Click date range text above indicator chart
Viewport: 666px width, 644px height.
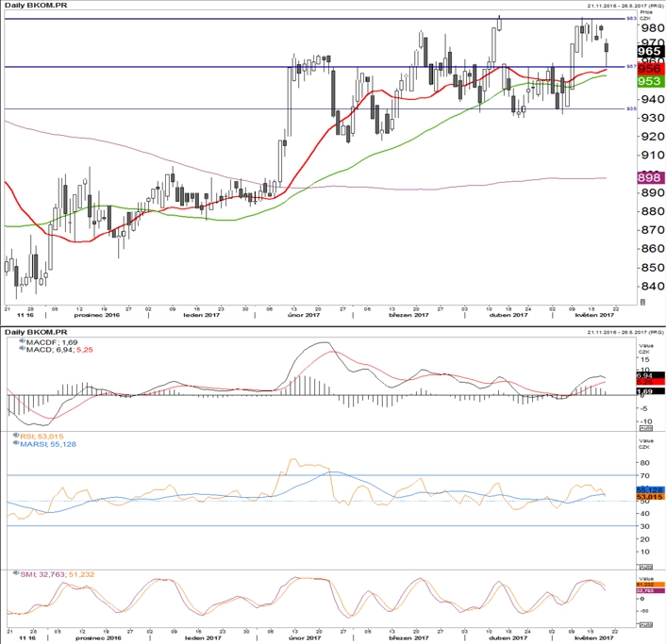pos(625,333)
